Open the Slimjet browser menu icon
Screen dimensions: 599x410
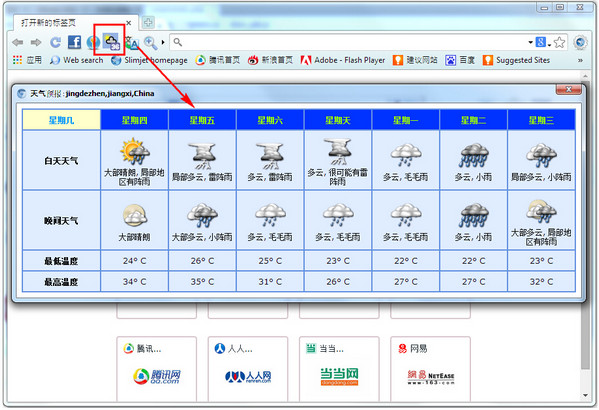580,42
